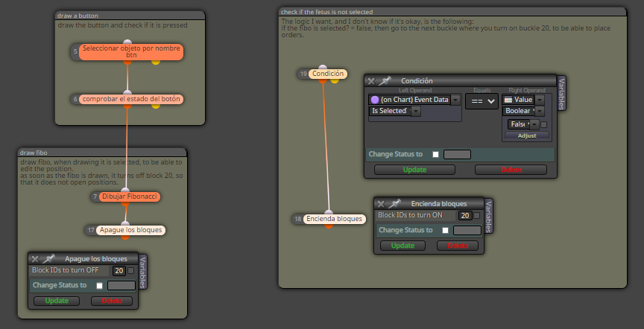Click the top input connector of Condición block
The image size is (644, 329).
[323, 67]
